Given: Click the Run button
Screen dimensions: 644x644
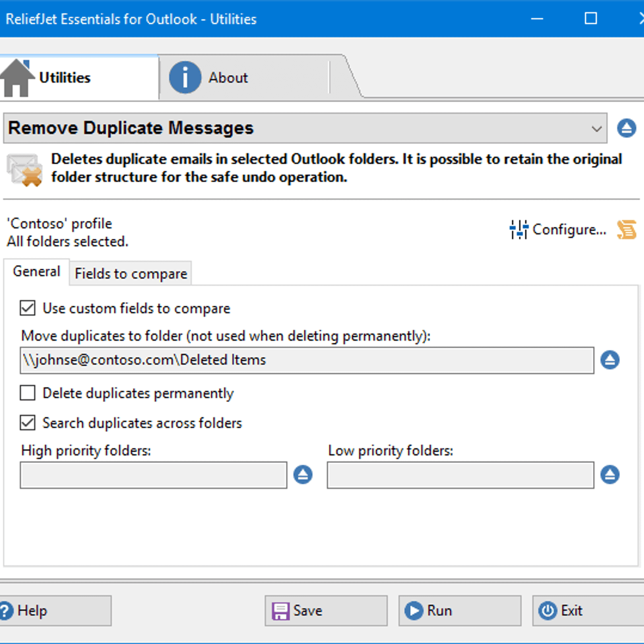Looking at the screenshot, I should 460,611.
